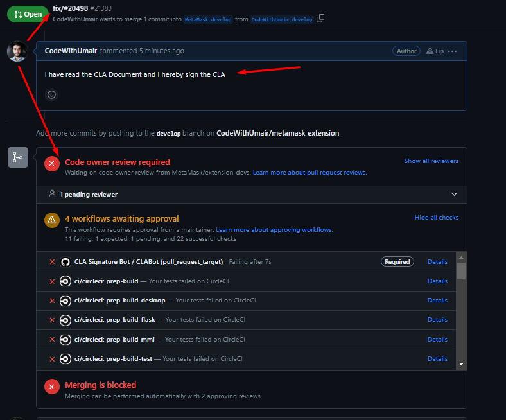Click the GitHub logo on CLABot row
Screen dimensions: 506x420
coord(65,262)
